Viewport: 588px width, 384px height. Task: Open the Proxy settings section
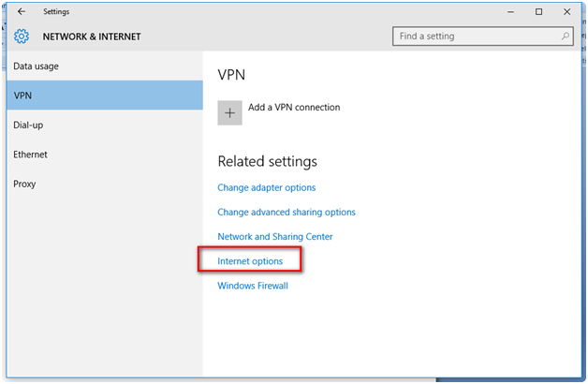[x=24, y=184]
